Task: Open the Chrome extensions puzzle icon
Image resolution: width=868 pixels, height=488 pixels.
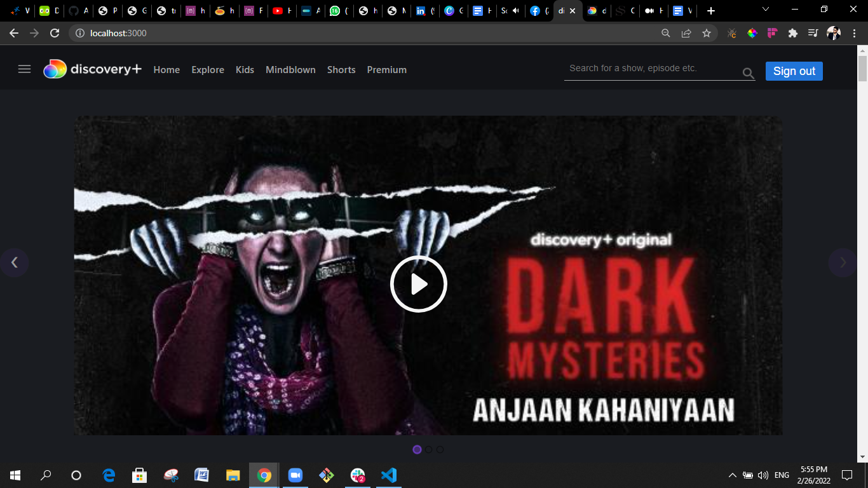Action: click(x=792, y=33)
